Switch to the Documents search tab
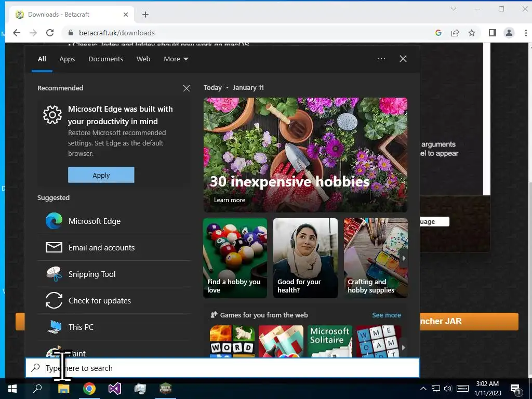This screenshot has height=399, width=532. click(105, 59)
